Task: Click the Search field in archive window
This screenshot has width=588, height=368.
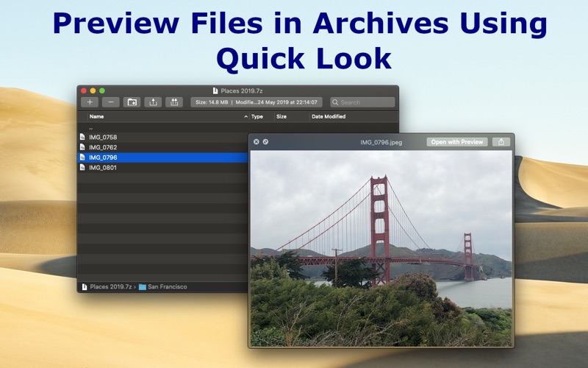Action: click(x=362, y=102)
